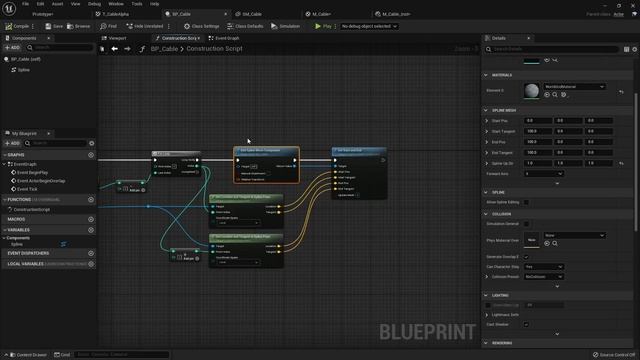
Task: Expand the End Tangent property
Action: 487,153
